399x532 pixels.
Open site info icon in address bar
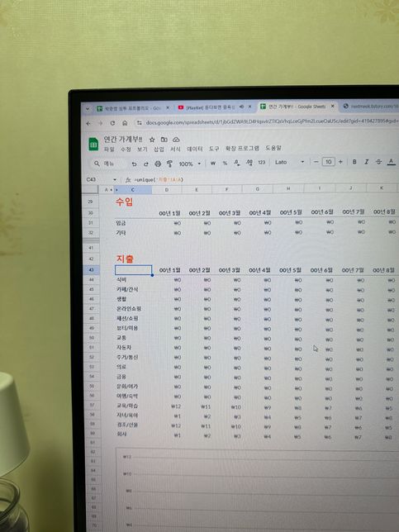pos(139,123)
